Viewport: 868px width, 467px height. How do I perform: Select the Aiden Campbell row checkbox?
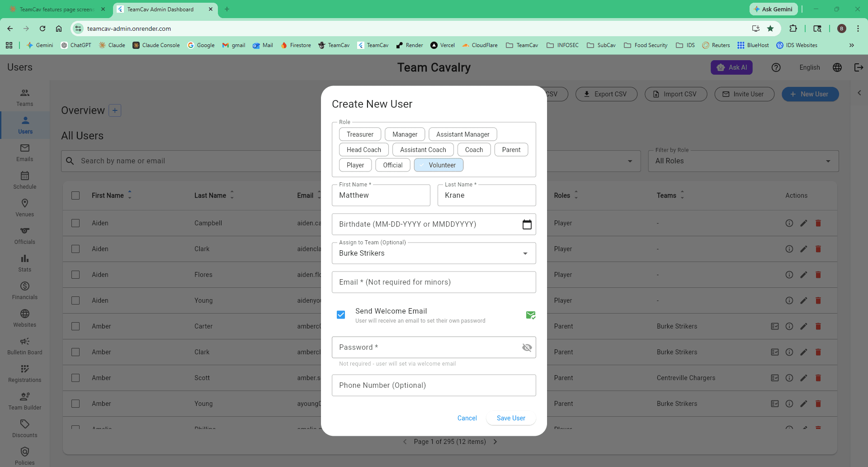click(x=75, y=223)
